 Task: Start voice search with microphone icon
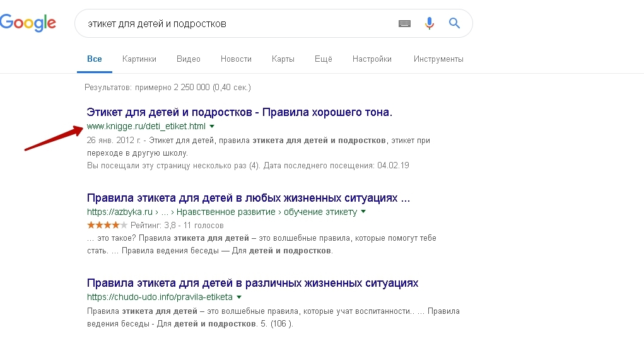429,23
